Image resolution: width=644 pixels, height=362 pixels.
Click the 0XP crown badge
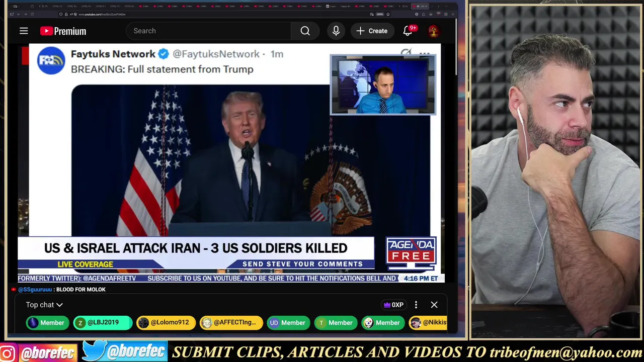(393, 305)
